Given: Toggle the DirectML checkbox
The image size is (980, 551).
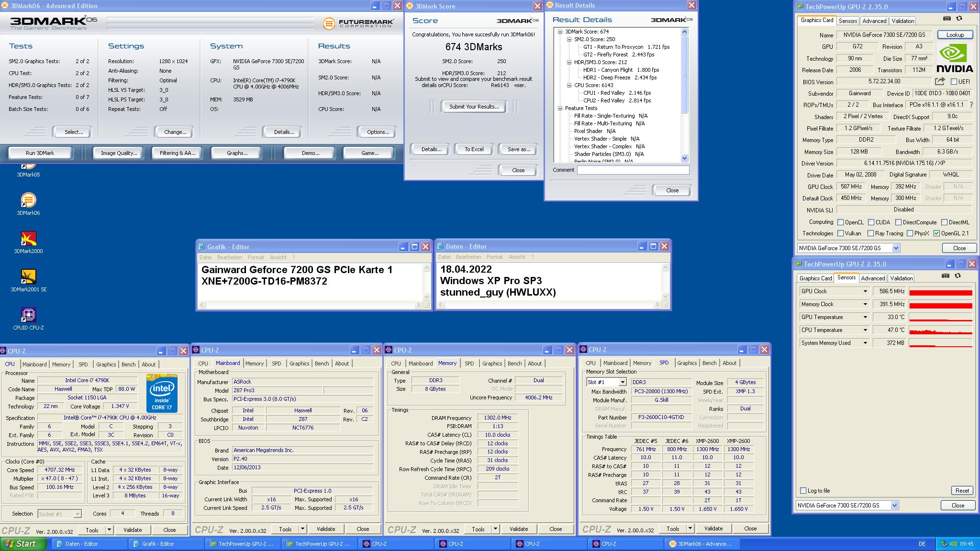Looking at the screenshot, I should [x=944, y=222].
